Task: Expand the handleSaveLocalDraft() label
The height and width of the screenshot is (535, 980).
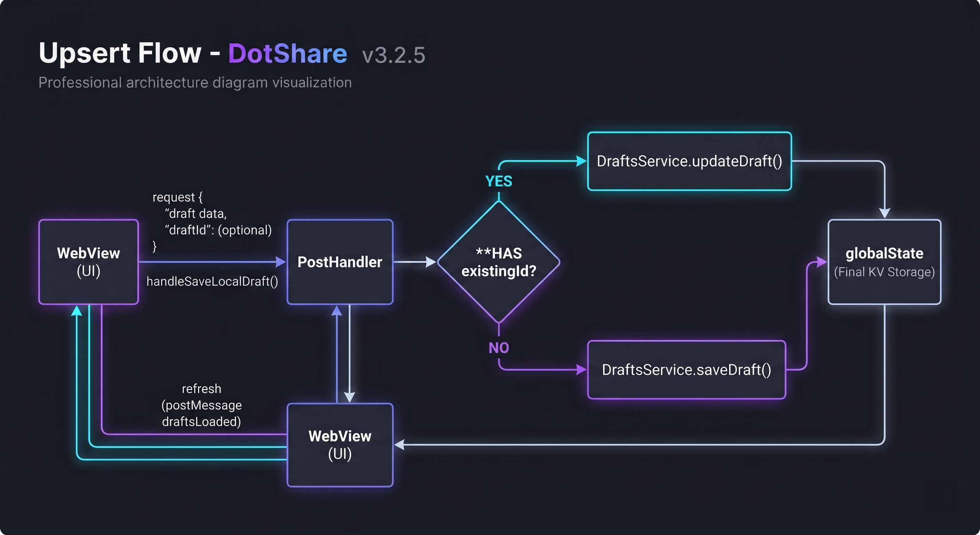Action: (213, 282)
